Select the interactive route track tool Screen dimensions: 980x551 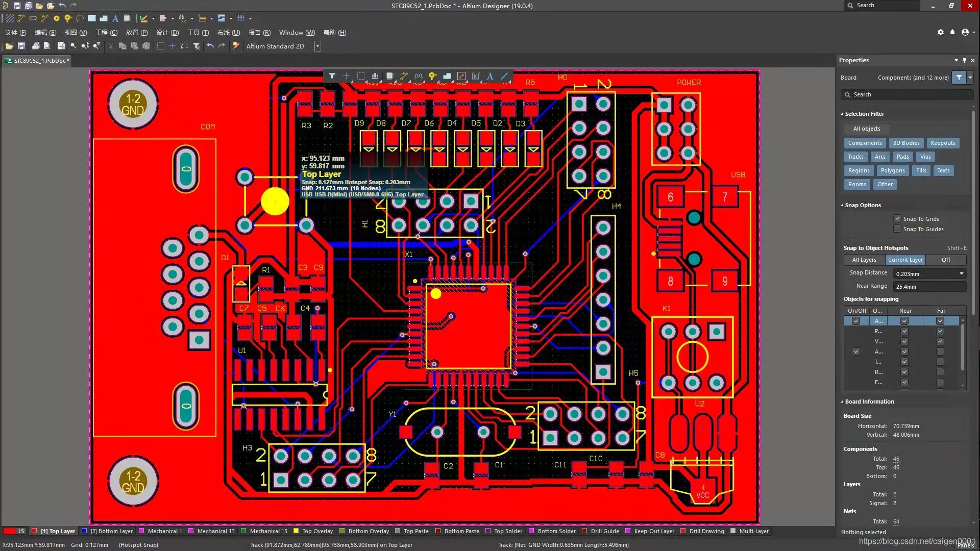[404, 77]
